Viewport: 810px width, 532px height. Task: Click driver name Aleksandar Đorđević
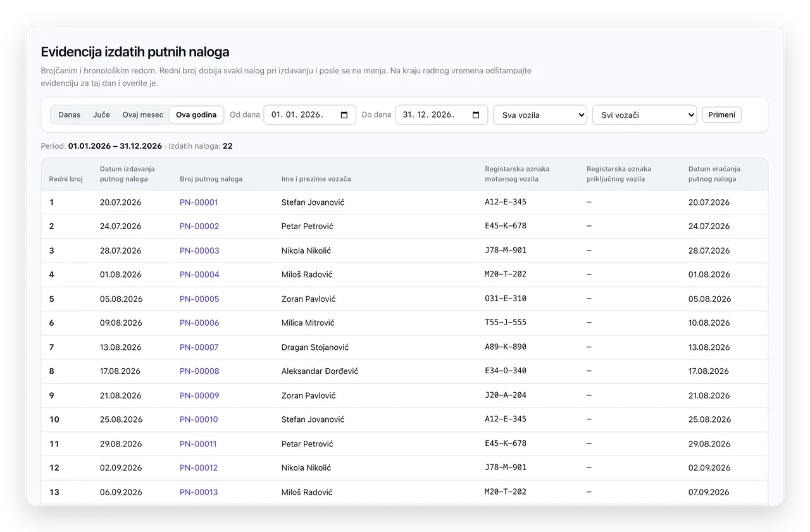pos(320,371)
